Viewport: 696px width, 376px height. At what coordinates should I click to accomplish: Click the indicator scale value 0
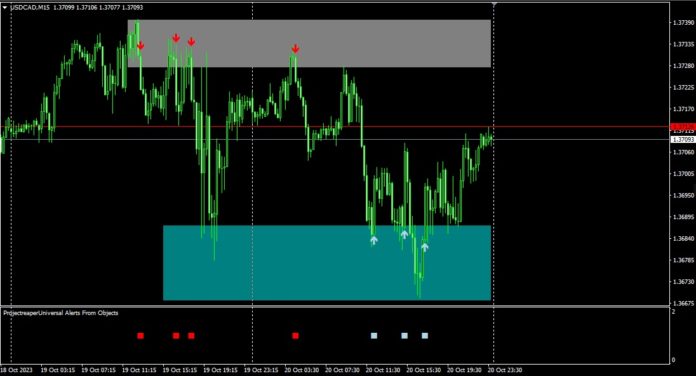click(674, 360)
